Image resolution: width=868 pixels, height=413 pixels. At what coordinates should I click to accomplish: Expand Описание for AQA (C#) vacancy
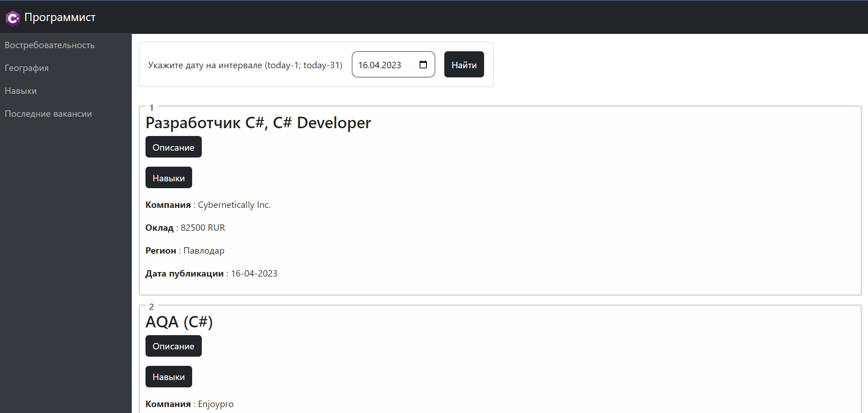(173, 346)
